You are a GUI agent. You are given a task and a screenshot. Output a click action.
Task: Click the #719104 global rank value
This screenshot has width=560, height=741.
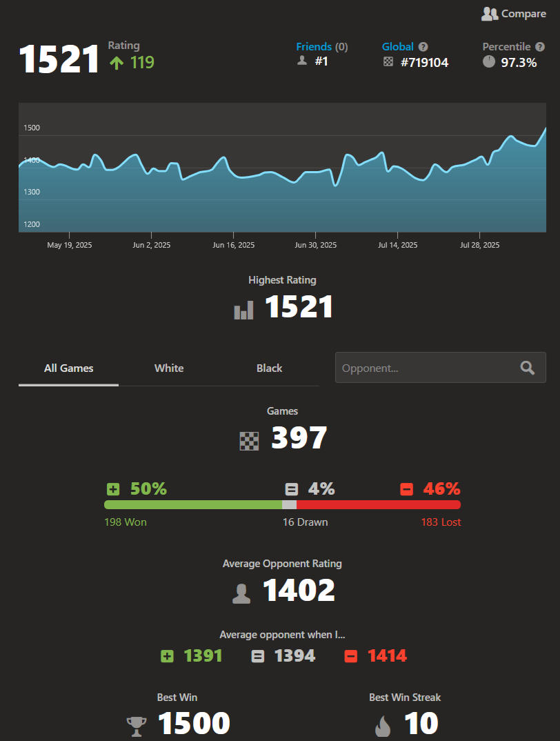[x=424, y=62]
